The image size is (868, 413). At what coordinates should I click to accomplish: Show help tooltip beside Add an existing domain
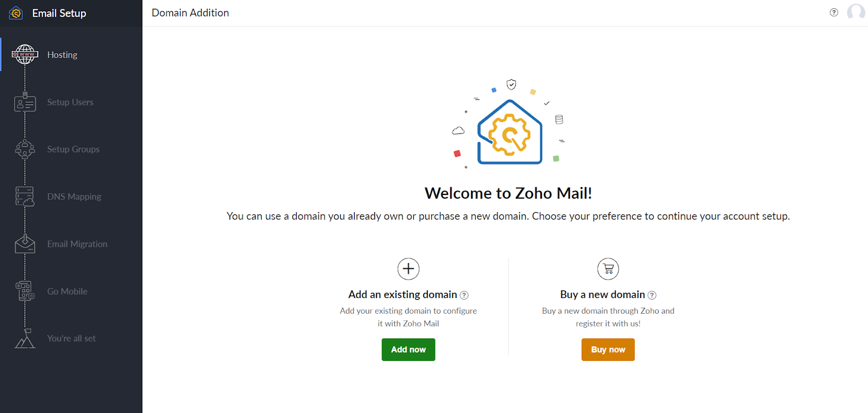pyautogui.click(x=464, y=295)
